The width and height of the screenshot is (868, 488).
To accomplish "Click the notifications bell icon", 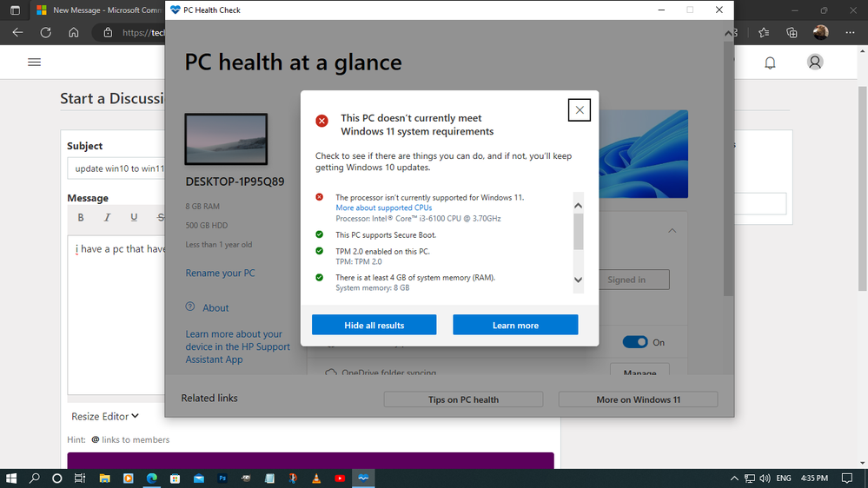I will [770, 63].
